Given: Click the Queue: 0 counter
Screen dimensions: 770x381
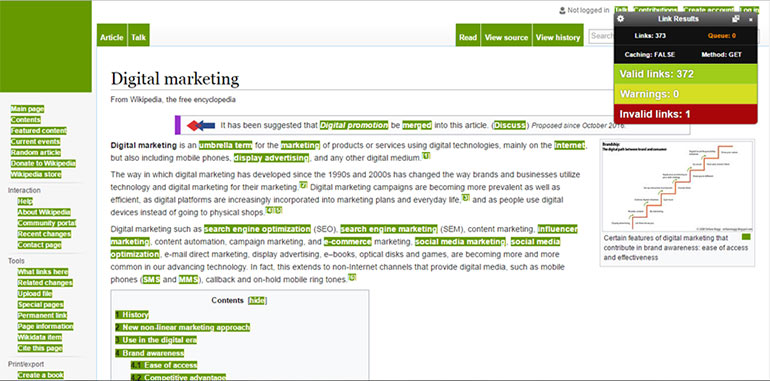Looking at the screenshot, I should click(721, 35).
